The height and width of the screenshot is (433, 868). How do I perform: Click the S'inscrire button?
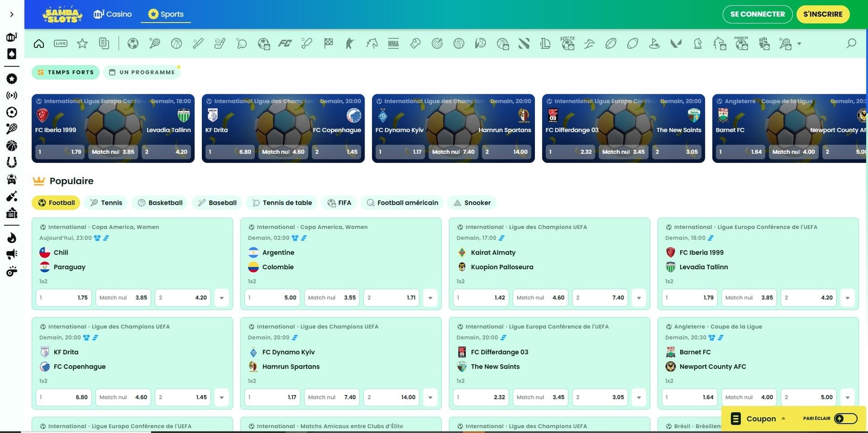[823, 14]
